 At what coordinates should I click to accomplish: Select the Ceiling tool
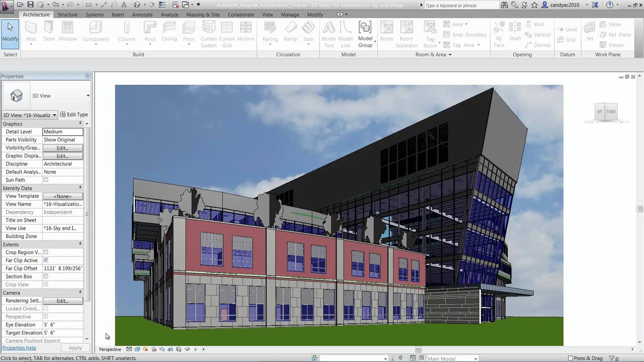point(169,31)
